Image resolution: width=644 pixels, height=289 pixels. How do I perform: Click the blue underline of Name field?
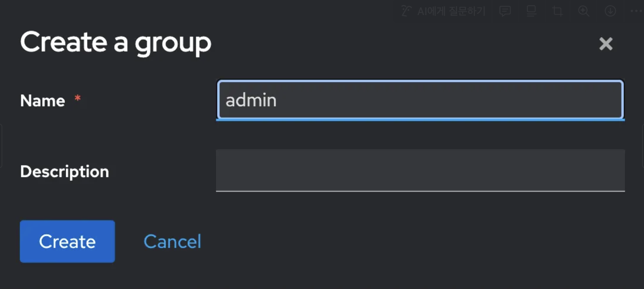click(420, 120)
